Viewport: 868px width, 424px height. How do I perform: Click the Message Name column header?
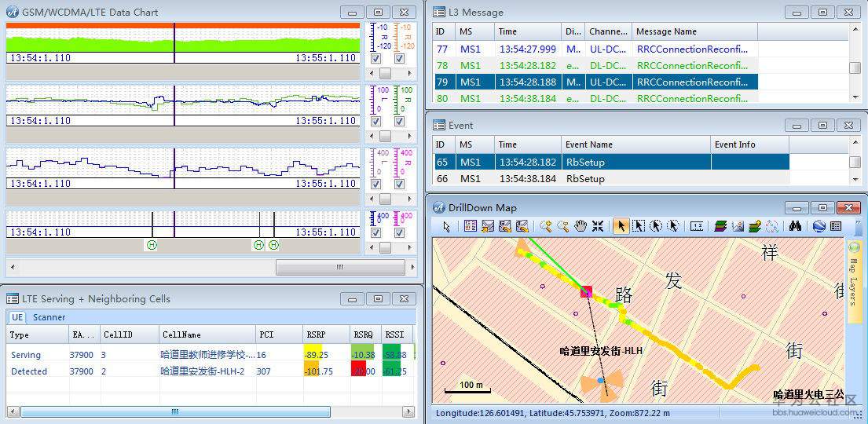pyautogui.click(x=694, y=31)
